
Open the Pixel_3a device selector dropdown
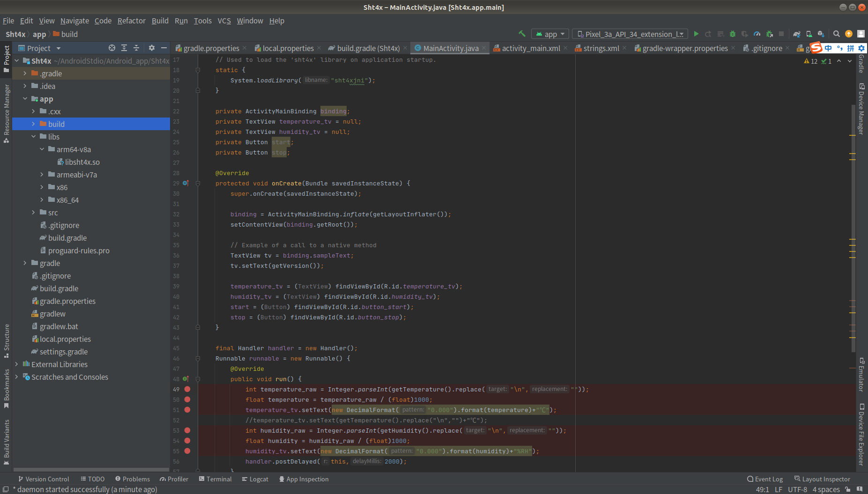point(630,34)
